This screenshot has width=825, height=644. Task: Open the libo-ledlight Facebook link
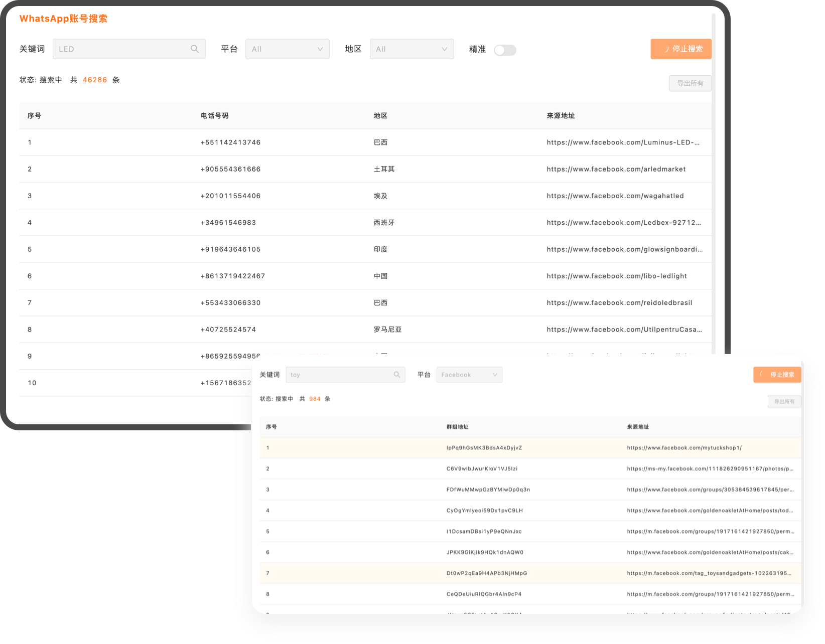[616, 276]
